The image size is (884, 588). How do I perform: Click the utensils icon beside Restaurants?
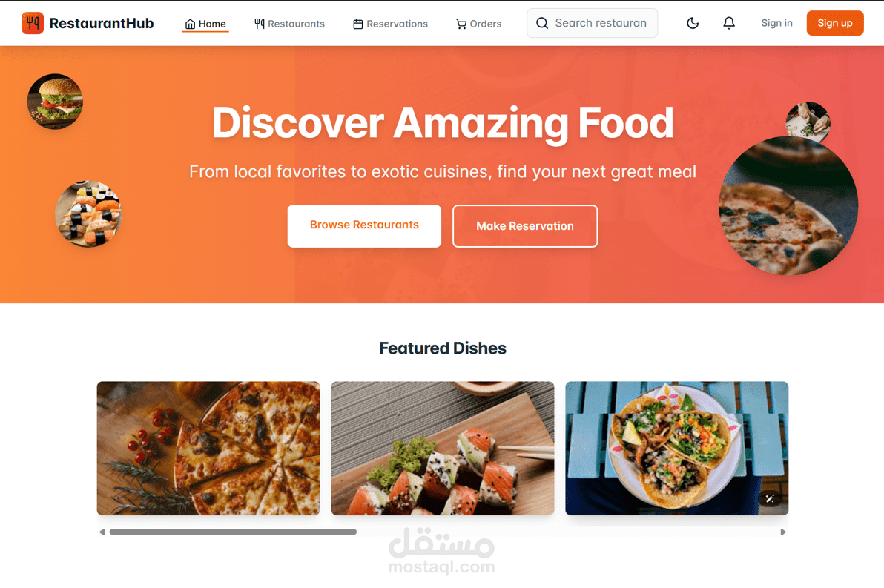point(260,24)
